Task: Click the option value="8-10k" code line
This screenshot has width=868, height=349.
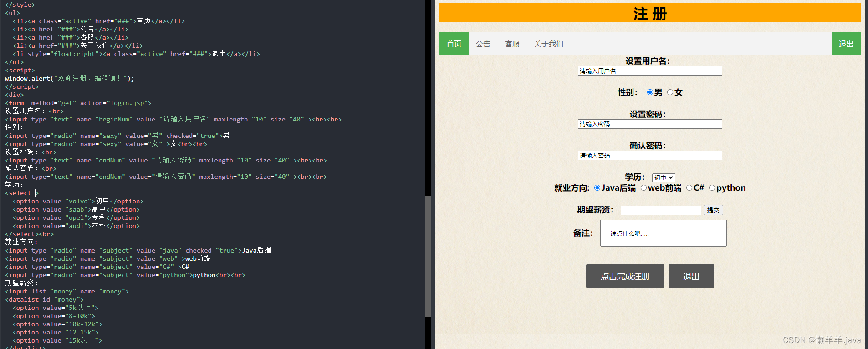Action: 54,316
